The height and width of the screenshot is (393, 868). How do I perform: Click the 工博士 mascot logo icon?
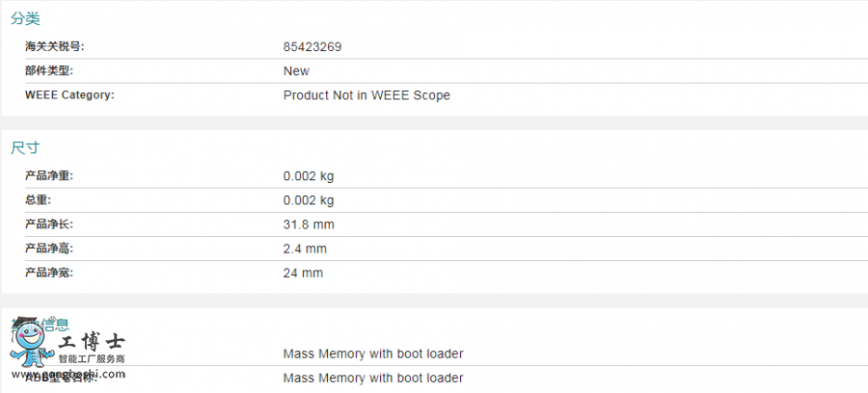[31, 344]
